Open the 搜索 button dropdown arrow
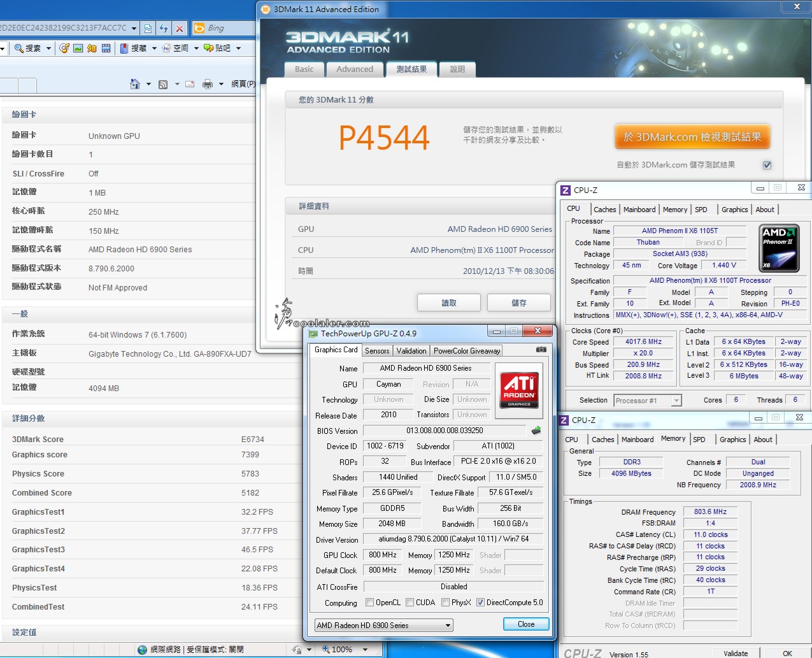 (x=48, y=48)
